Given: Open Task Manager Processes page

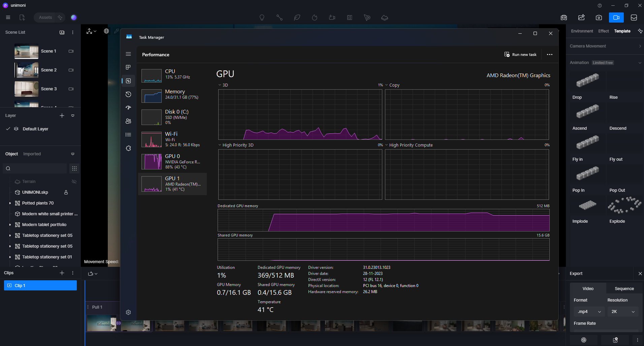Looking at the screenshot, I should (128, 67).
